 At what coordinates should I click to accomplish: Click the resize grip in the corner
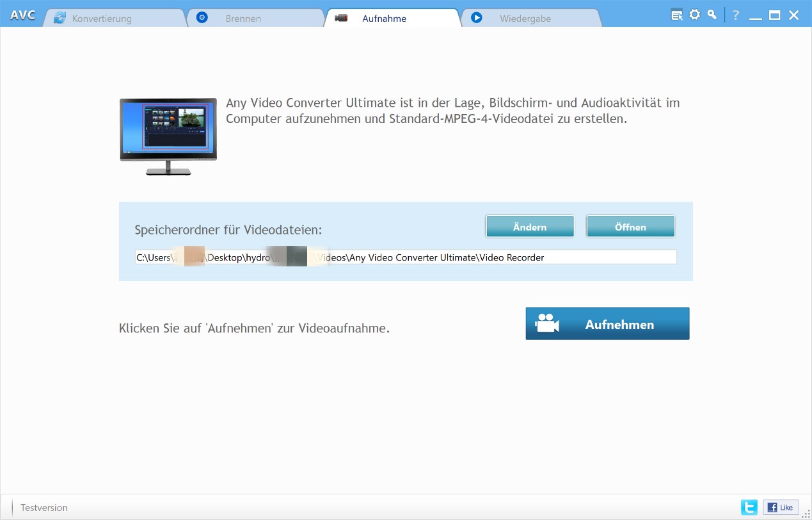pos(806,514)
